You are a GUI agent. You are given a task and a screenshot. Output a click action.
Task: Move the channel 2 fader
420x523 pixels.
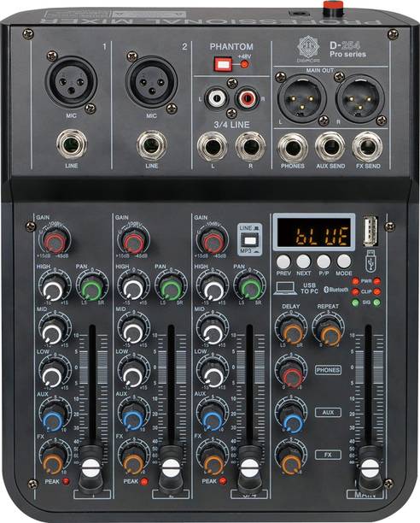coord(172,467)
